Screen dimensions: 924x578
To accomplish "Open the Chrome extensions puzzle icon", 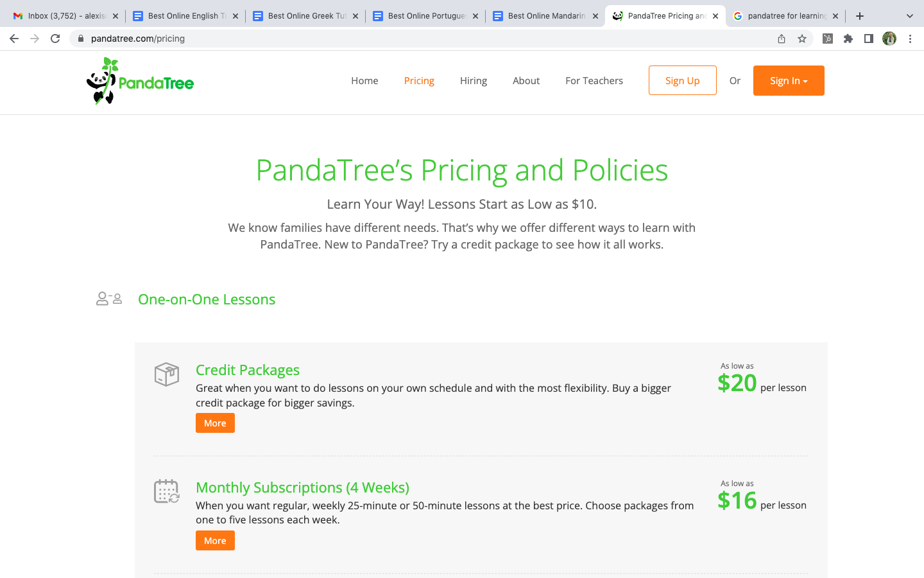I will tap(848, 39).
